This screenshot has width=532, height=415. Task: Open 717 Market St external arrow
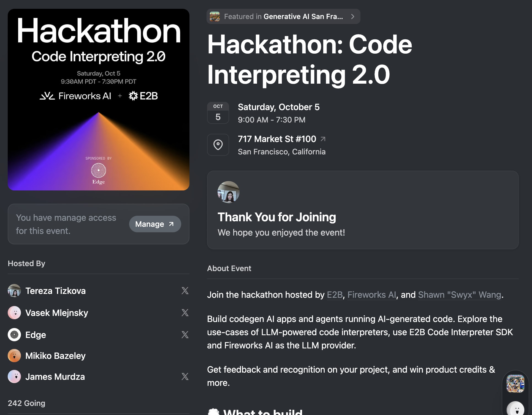tap(323, 139)
